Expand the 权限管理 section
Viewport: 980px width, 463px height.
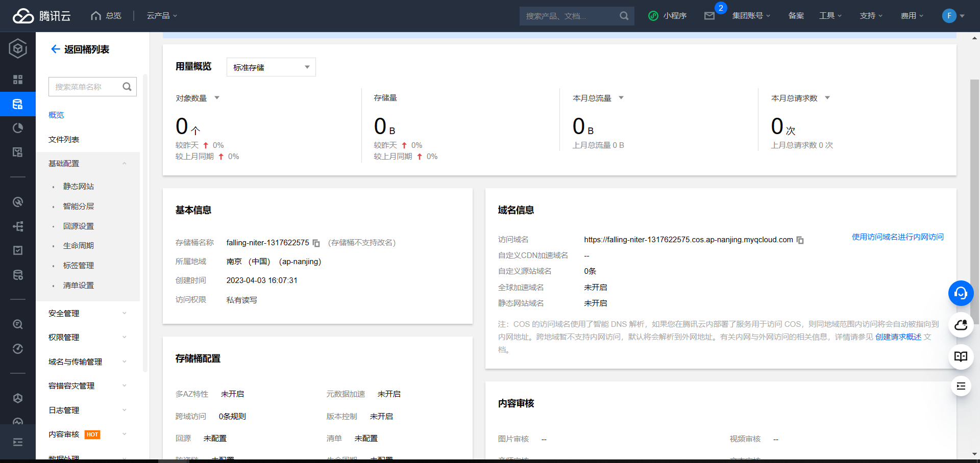point(88,338)
